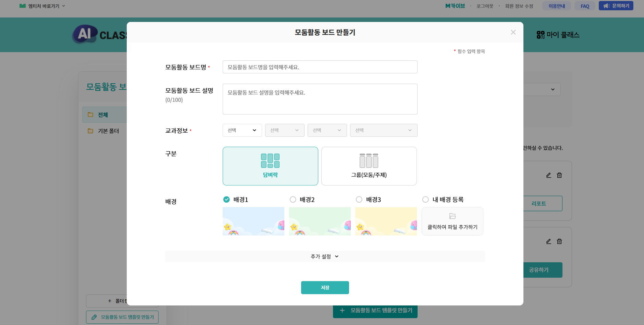
Task: Click the folder icon to add file
Action: click(453, 216)
